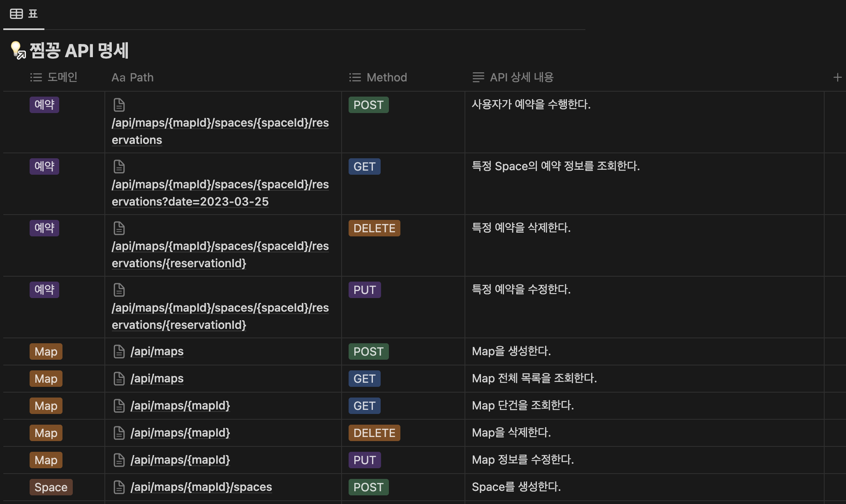Click page icon for spaces POST row

pyautogui.click(x=119, y=487)
